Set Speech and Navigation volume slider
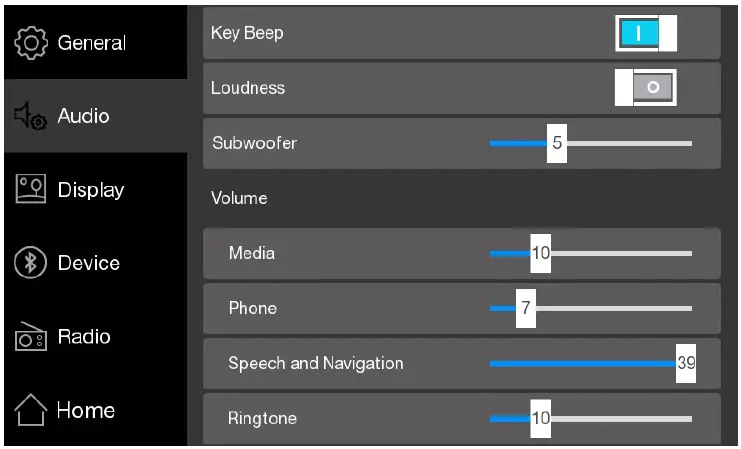 [590, 363]
